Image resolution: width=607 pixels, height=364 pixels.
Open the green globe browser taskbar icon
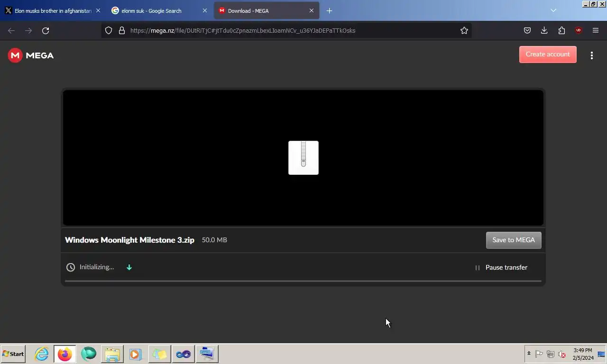(x=89, y=354)
